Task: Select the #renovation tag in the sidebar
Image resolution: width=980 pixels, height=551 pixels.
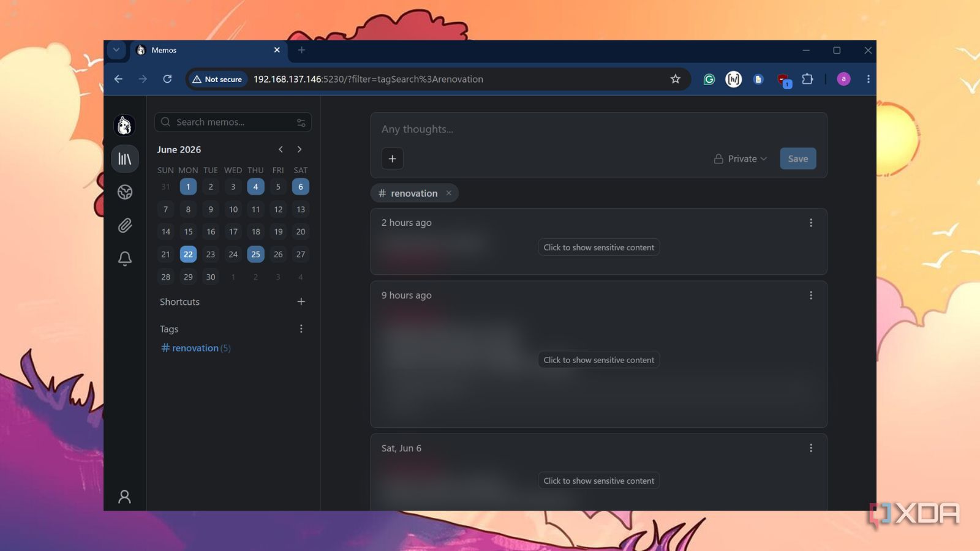Action: [x=195, y=348]
